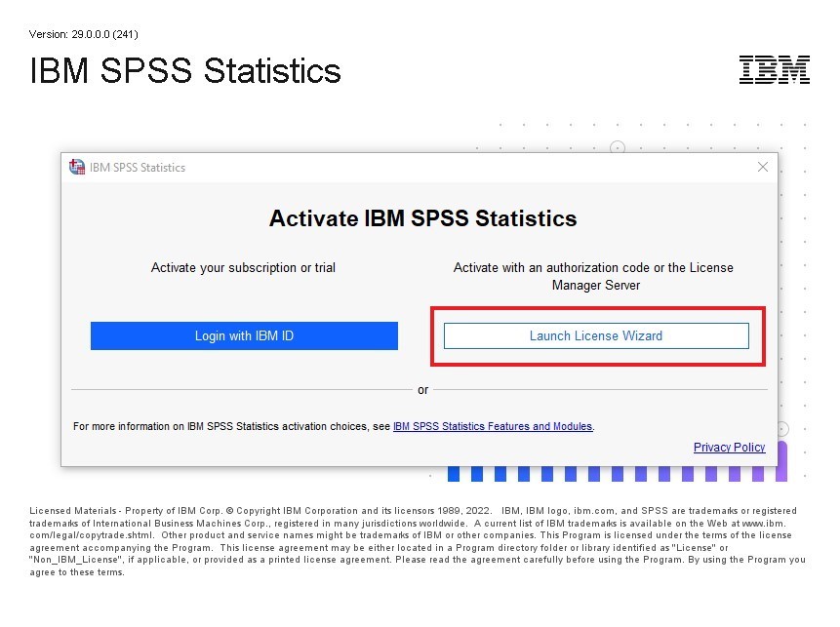Open the Privacy Policy link
The width and height of the screenshot is (840, 627).
pos(729,448)
